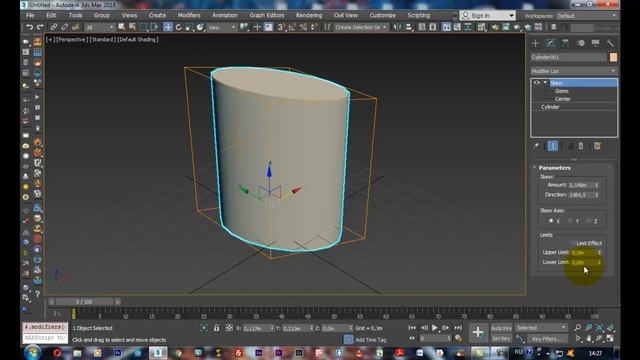This screenshot has height=360, width=640.
Task: Select the Unlink Selection icon
Action: click(x=64, y=27)
